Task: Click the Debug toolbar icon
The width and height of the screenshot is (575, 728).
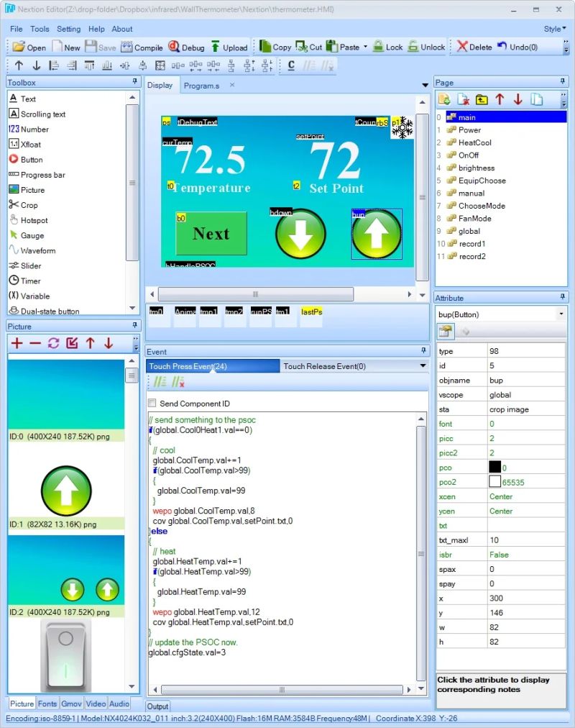Action: point(186,46)
